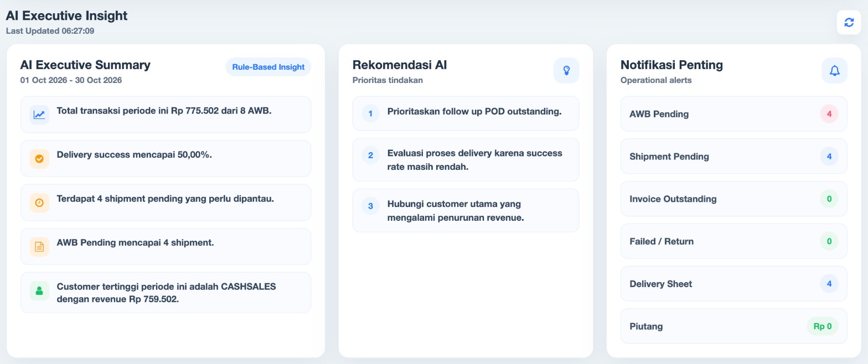Screen dimensions: 868x364
Task: Open the AWB Pending alert row
Action: point(733,114)
